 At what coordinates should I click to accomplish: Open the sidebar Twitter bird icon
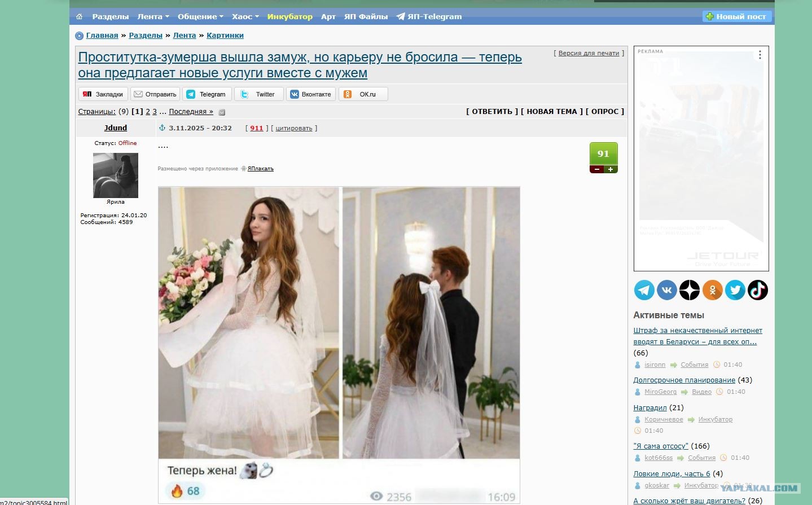click(735, 290)
